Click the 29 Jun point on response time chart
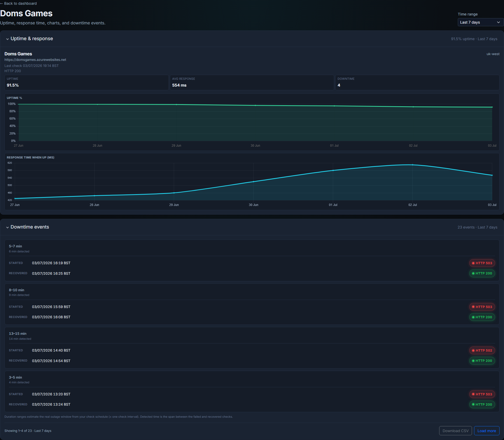504x440 pixels. tap(174, 193)
